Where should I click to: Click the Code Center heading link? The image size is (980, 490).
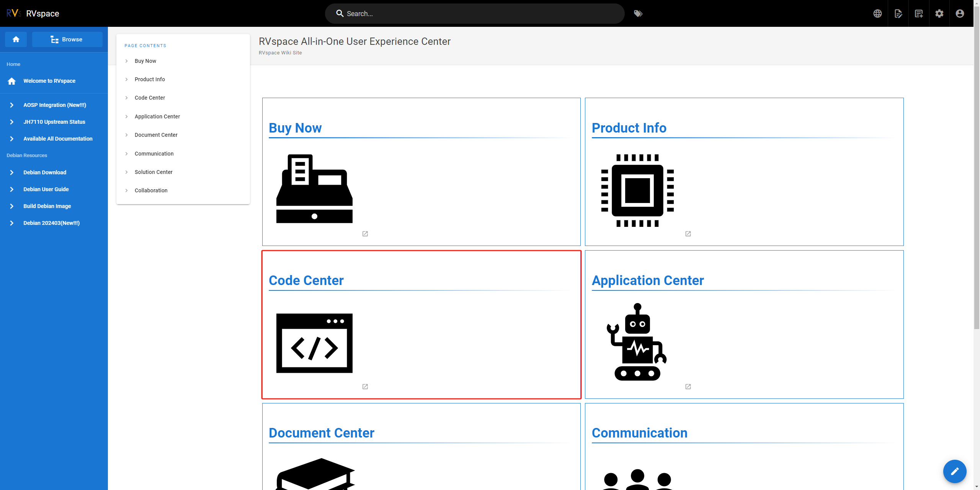tap(306, 280)
